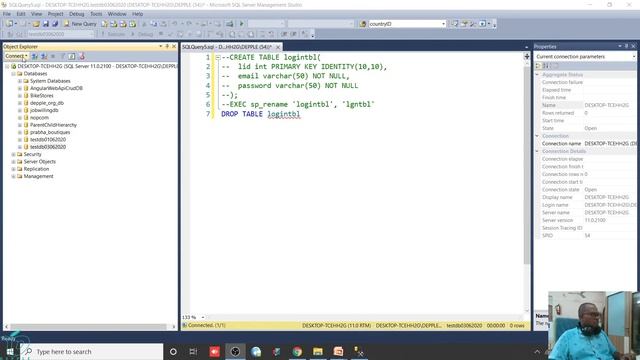
Task: Click the Connect Object Explorer plug icon
Action: point(35,56)
